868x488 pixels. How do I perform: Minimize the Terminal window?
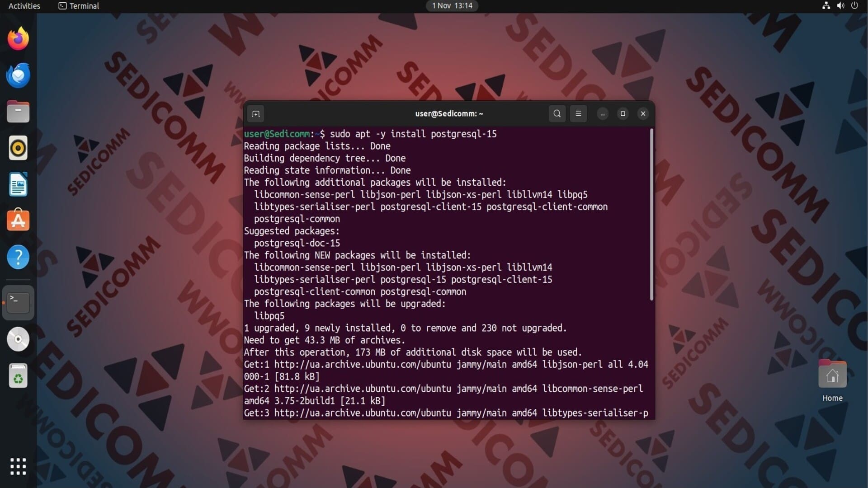[x=603, y=114]
